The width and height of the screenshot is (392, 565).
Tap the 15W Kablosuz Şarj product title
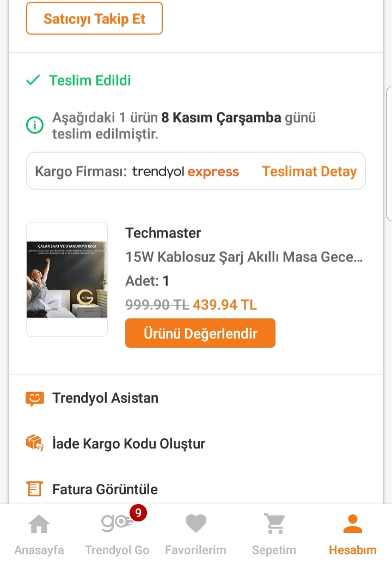click(243, 257)
